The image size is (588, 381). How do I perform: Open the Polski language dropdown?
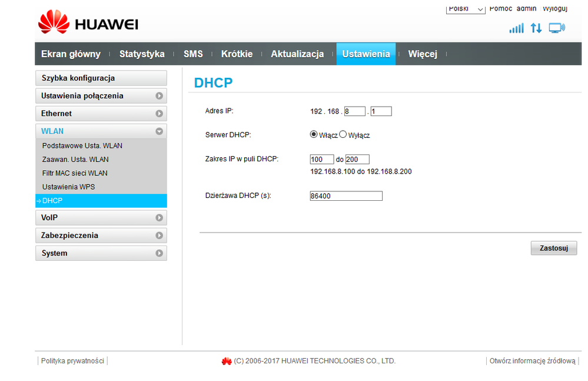click(x=466, y=9)
